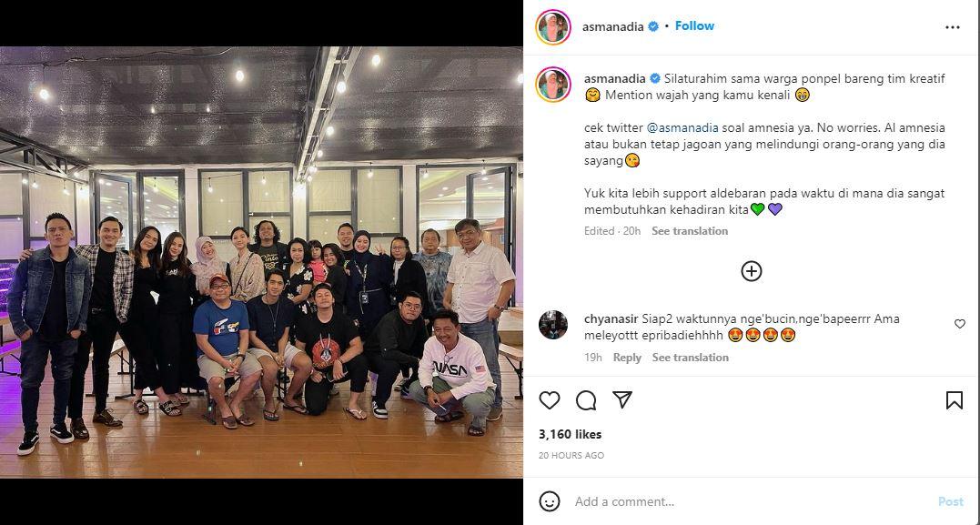Open the emoji picker smiley icon
Viewport: 980px width, 525px height.
[550, 501]
